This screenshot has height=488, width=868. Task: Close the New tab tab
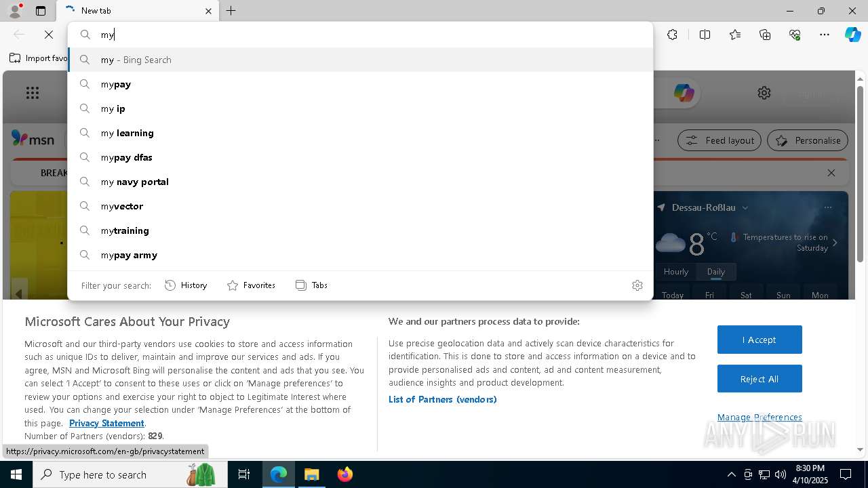(x=208, y=11)
